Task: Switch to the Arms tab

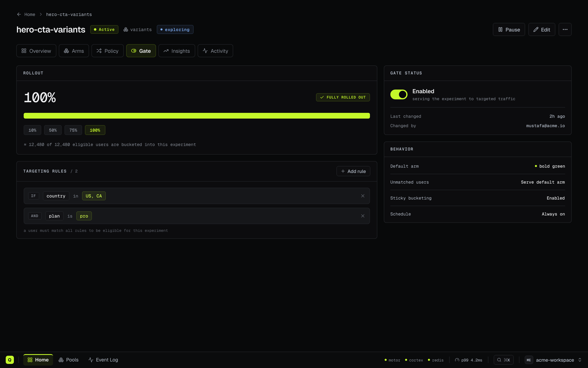Action: 74,51
